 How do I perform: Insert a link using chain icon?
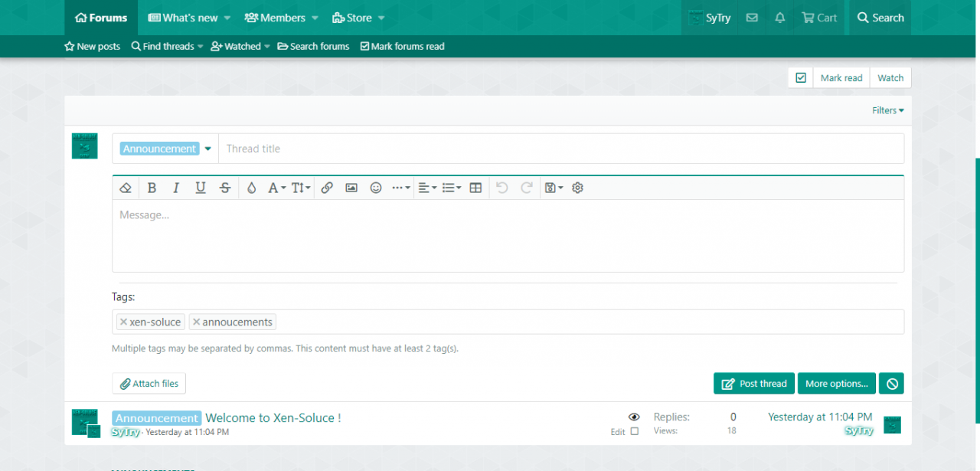327,188
